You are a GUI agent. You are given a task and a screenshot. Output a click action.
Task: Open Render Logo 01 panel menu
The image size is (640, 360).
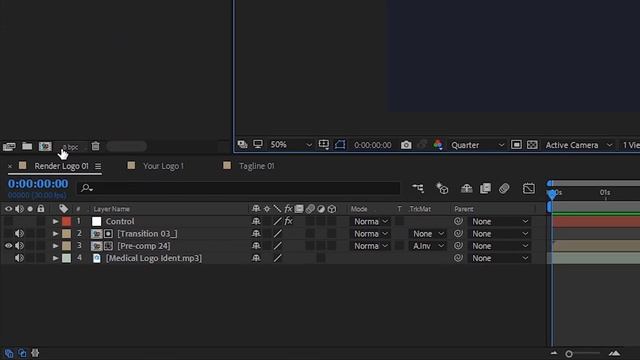pyautogui.click(x=98, y=166)
